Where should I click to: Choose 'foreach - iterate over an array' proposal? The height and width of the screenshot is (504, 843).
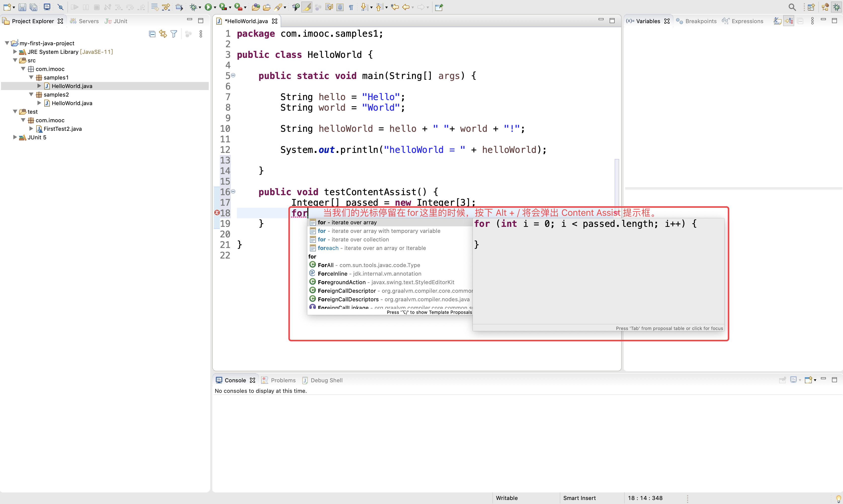[390, 248]
